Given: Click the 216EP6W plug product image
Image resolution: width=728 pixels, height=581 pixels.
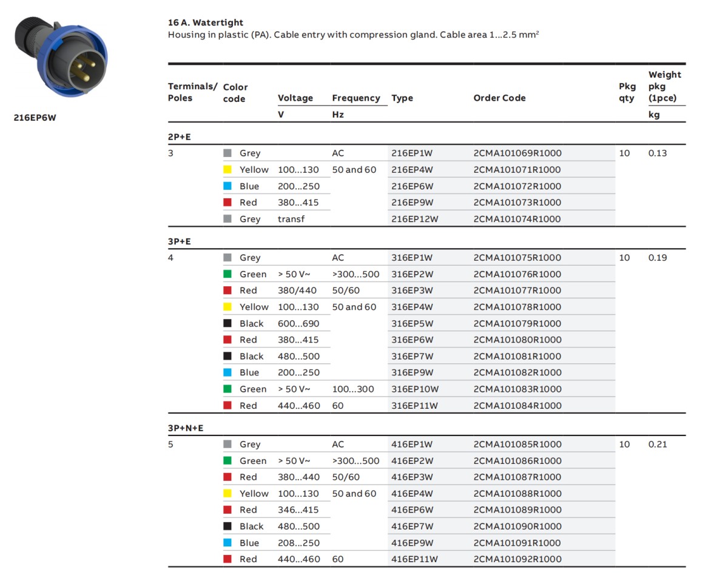Looking at the screenshot, I should click(x=62, y=57).
